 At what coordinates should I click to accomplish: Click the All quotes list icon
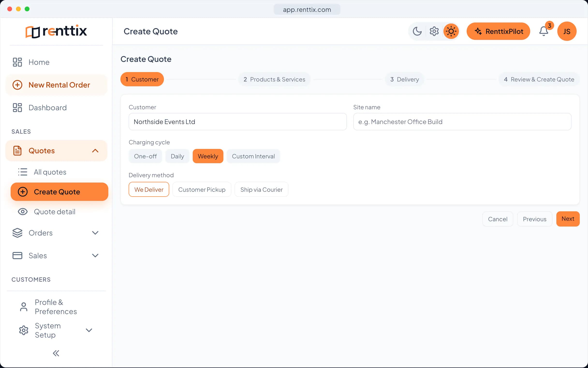23,172
